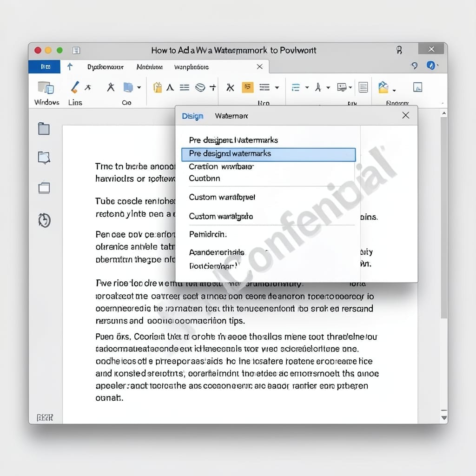Open dropdown arrow beside the picture icon
The height and width of the screenshot is (476, 476).
394,90
